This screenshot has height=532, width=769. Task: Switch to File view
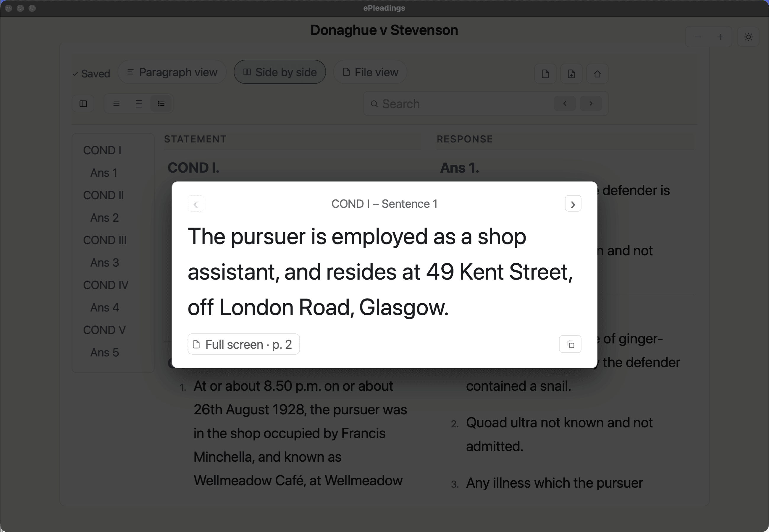click(370, 72)
